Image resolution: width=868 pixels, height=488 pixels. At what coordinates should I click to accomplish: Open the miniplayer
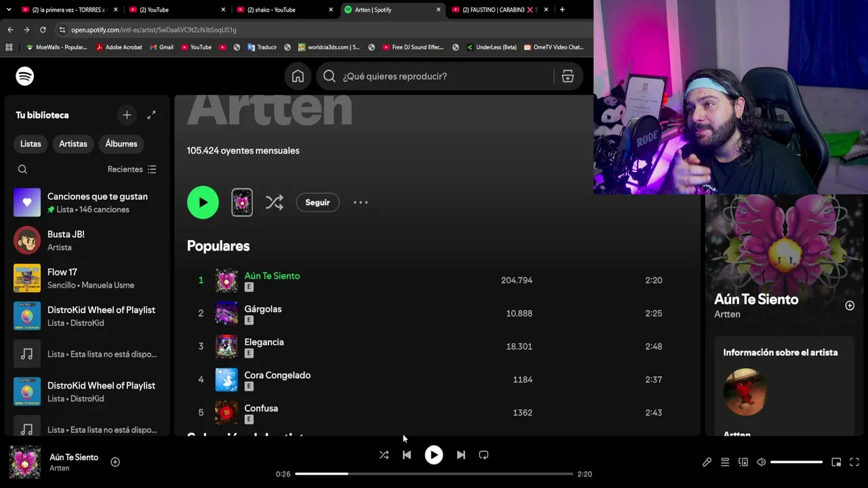(x=836, y=462)
